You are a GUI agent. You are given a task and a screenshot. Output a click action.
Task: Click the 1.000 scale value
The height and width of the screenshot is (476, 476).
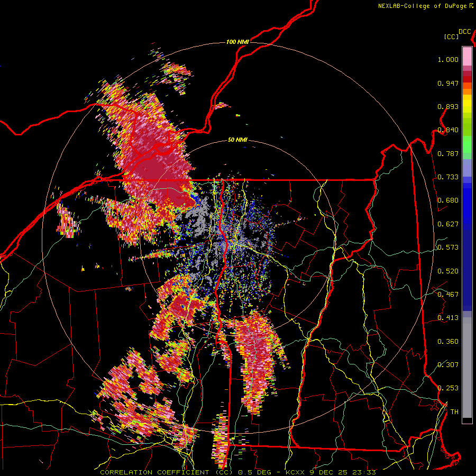pyautogui.click(x=448, y=59)
